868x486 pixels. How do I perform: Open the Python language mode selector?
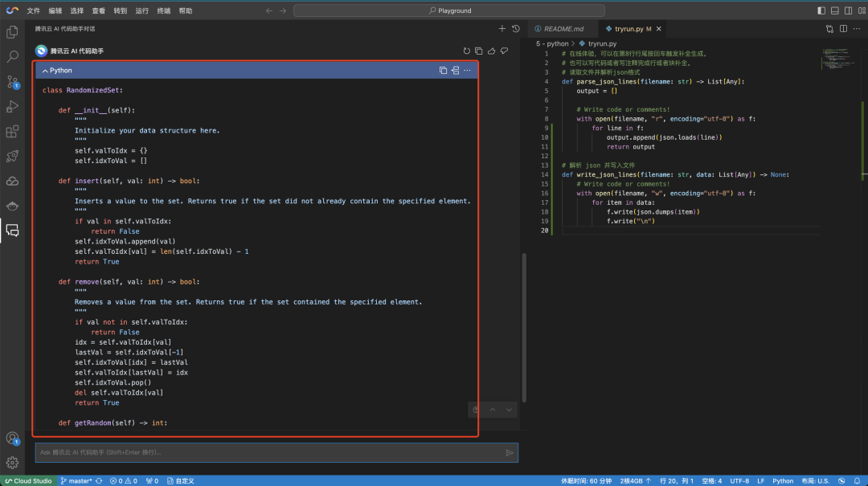783,480
